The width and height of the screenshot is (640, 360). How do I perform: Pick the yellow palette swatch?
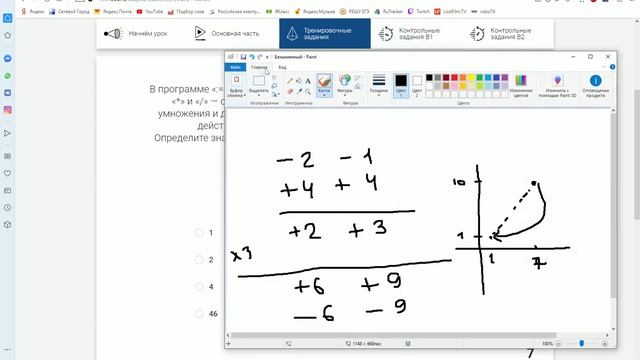pyautogui.click(x=471, y=78)
